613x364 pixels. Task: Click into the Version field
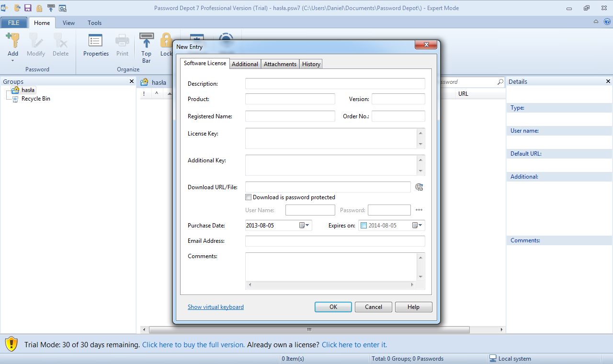[x=398, y=99]
